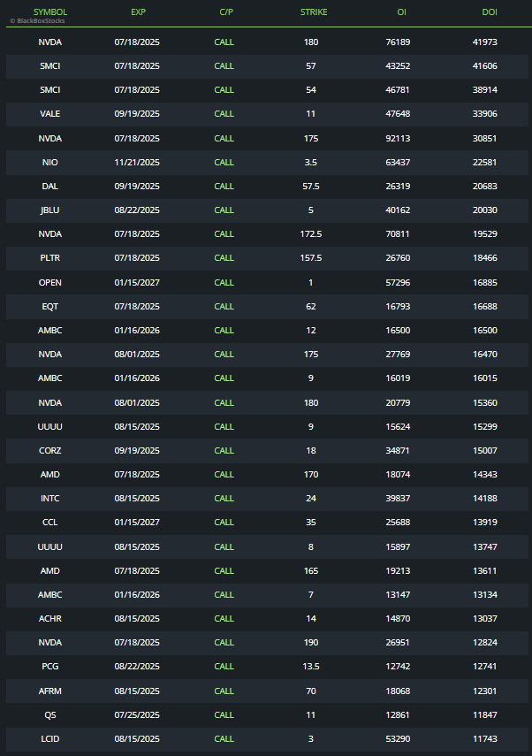
Task: Select the VALE symbol cell
Action: 50,114
